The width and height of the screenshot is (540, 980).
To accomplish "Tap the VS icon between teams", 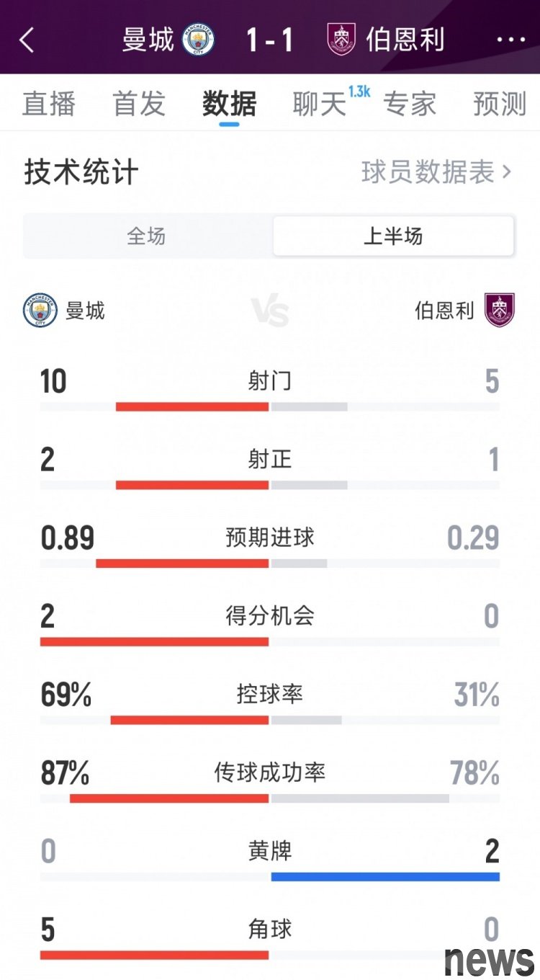I will tap(270, 312).
